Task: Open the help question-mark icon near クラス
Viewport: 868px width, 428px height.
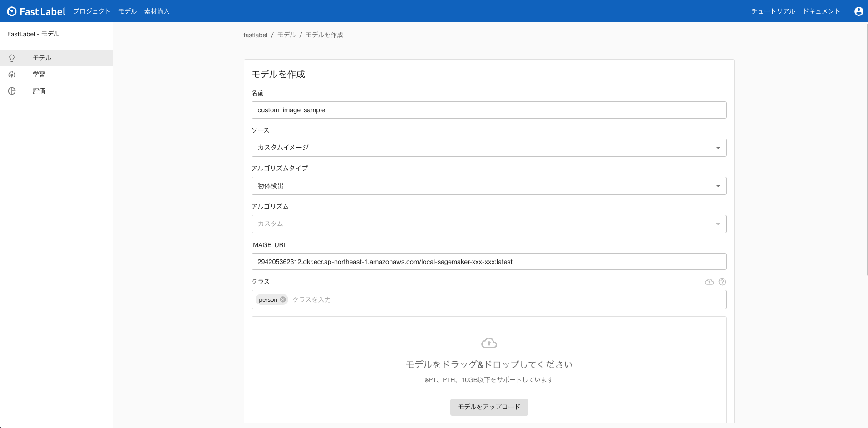Action: click(x=722, y=282)
